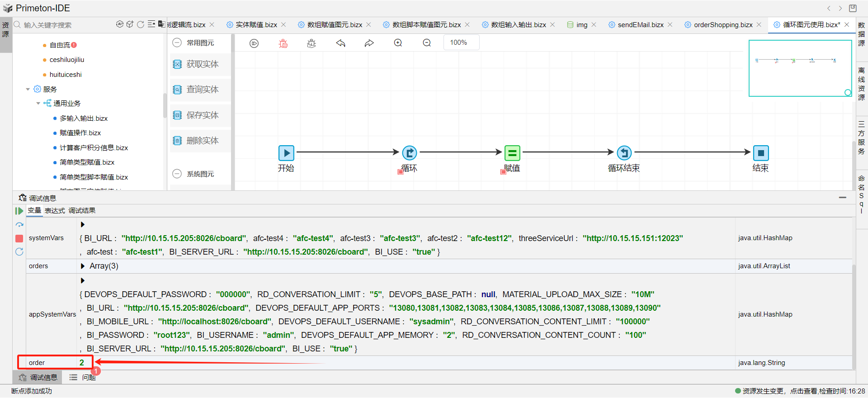This screenshot has height=398, width=868.
Task: Click the keyword search input field
Action: (68, 25)
